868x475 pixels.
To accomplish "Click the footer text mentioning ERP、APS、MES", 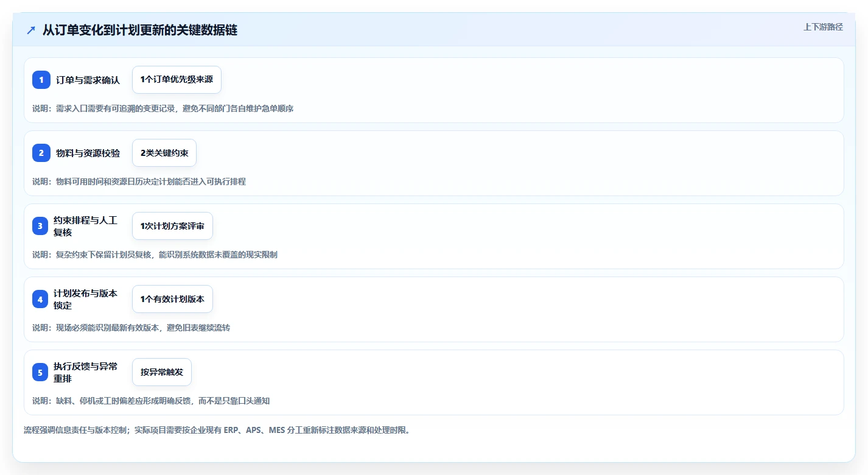I will pos(217,430).
